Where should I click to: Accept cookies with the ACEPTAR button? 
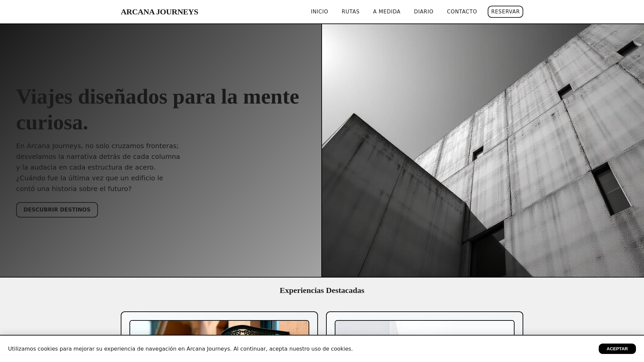click(617, 349)
